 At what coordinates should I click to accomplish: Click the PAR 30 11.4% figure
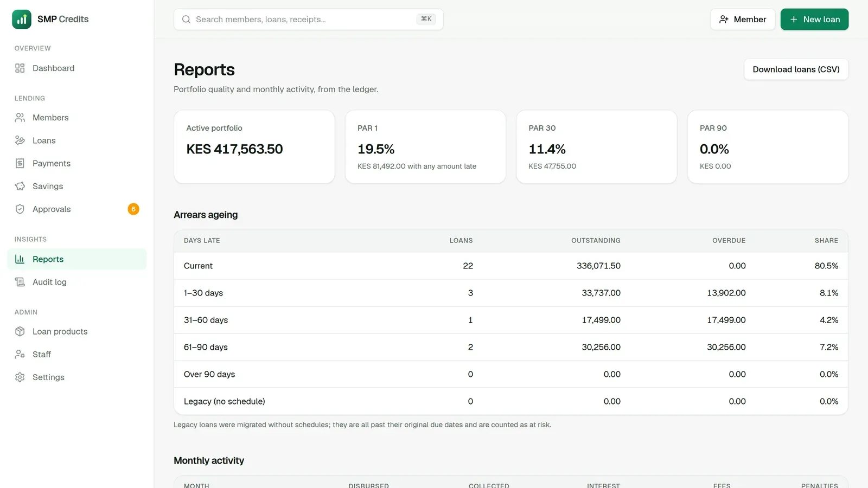point(547,149)
